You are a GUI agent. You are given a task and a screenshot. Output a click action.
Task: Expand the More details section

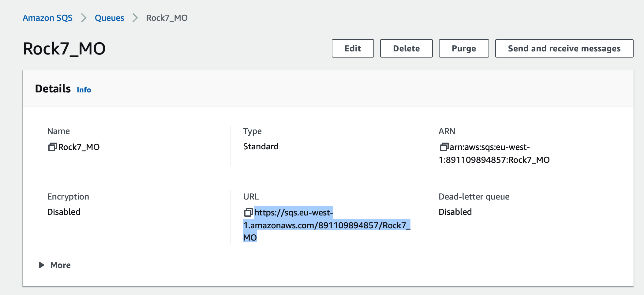(x=55, y=265)
